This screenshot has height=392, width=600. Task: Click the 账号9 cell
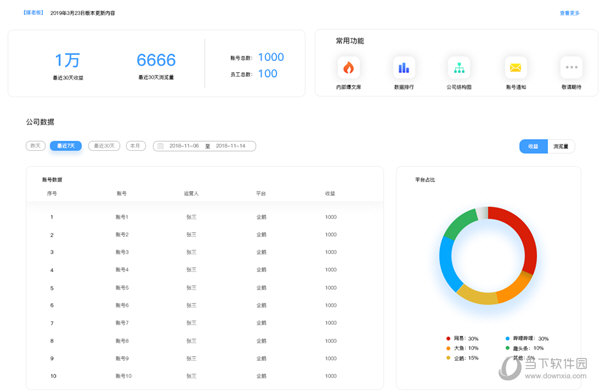[122, 358]
